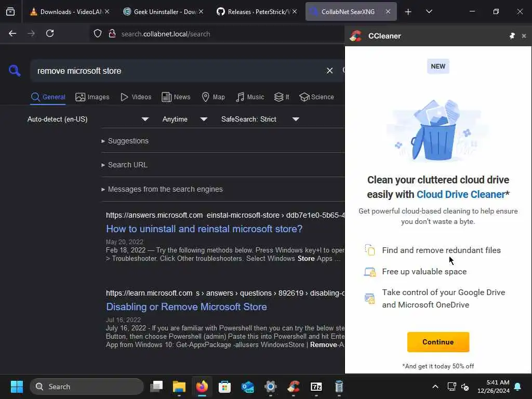Click the Cloud Drive Cleaner link text
This screenshot has height=399, width=532.
click(x=461, y=194)
